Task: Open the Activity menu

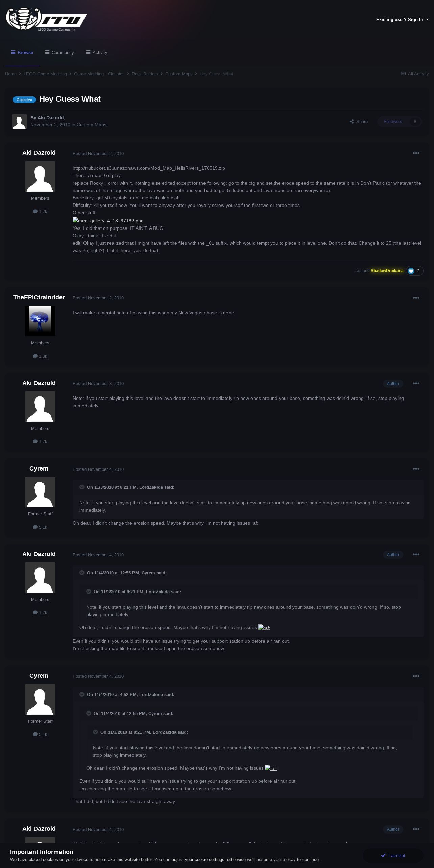Action: coord(97,53)
